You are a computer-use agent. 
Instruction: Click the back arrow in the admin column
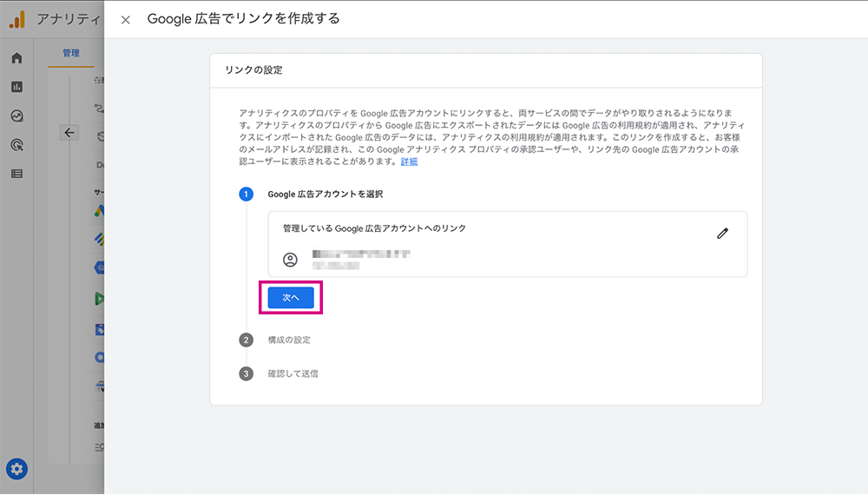tap(69, 133)
